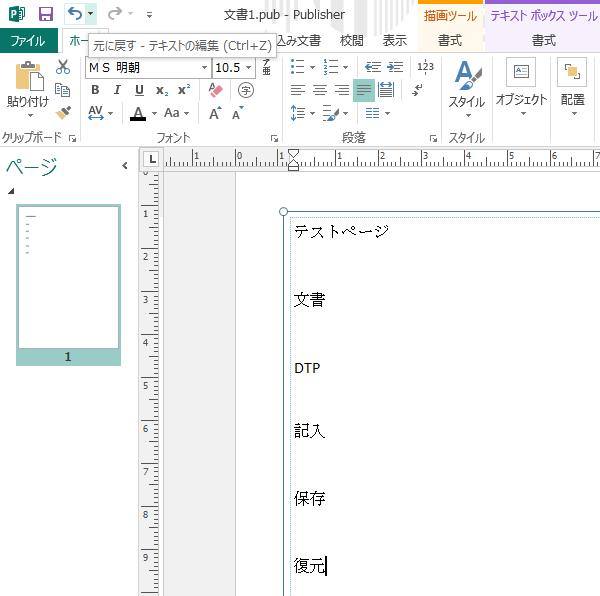Open テキスト ボックス ツール 書式 tab
The height and width of the screenshot is (596, 600).
click(543, 40)
